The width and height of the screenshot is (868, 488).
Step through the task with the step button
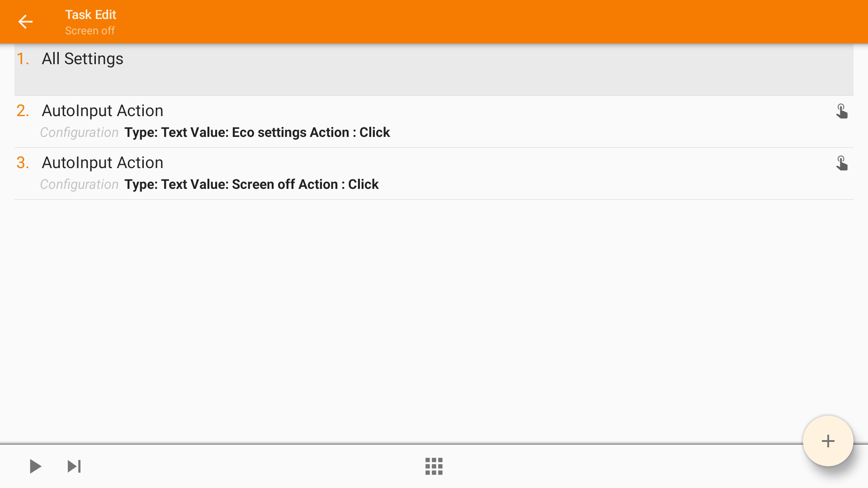[x=74, y=466]
